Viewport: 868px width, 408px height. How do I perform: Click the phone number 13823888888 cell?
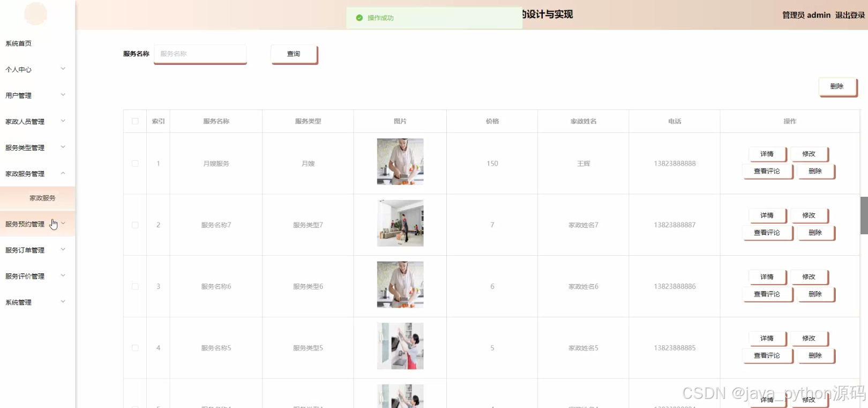(675, 164)
